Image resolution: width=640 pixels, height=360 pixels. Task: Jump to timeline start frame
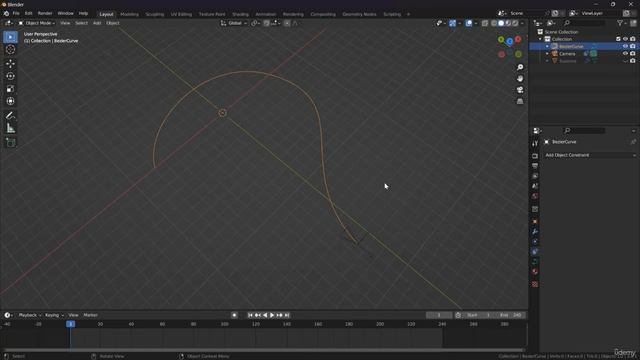pos(250,315)
